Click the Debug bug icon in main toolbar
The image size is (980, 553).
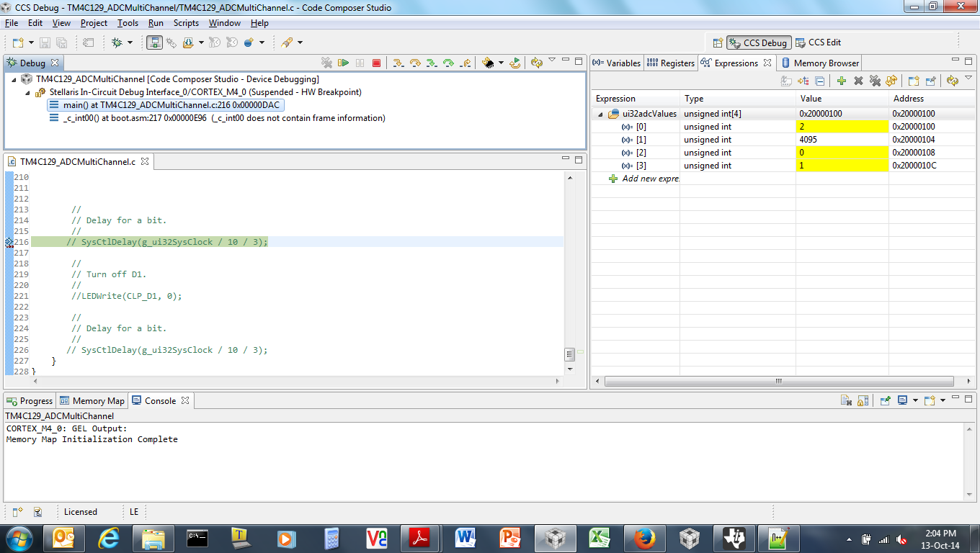click(x=117, y=42)
